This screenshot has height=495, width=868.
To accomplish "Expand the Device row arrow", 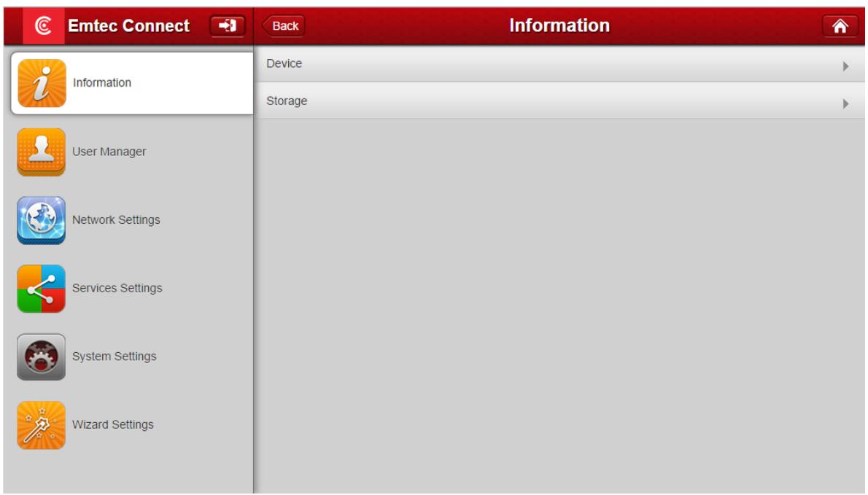I will click(846, 66).
